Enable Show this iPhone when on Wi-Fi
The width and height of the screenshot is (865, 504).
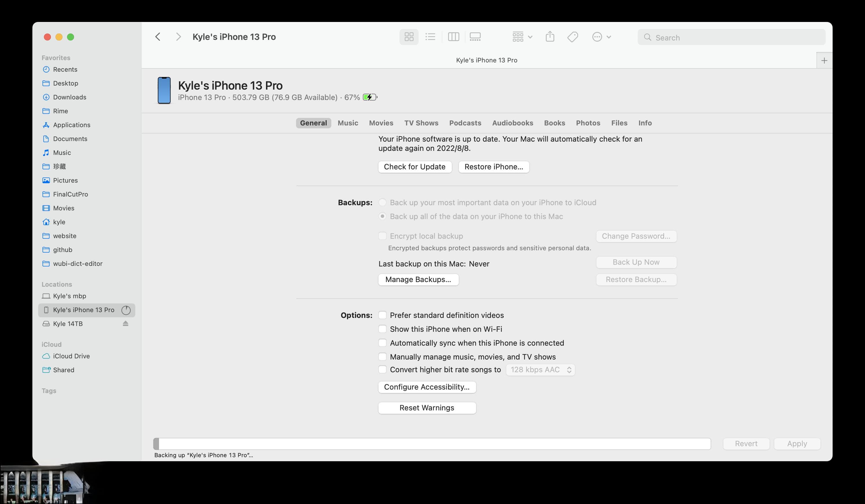(x=382, y=329)
